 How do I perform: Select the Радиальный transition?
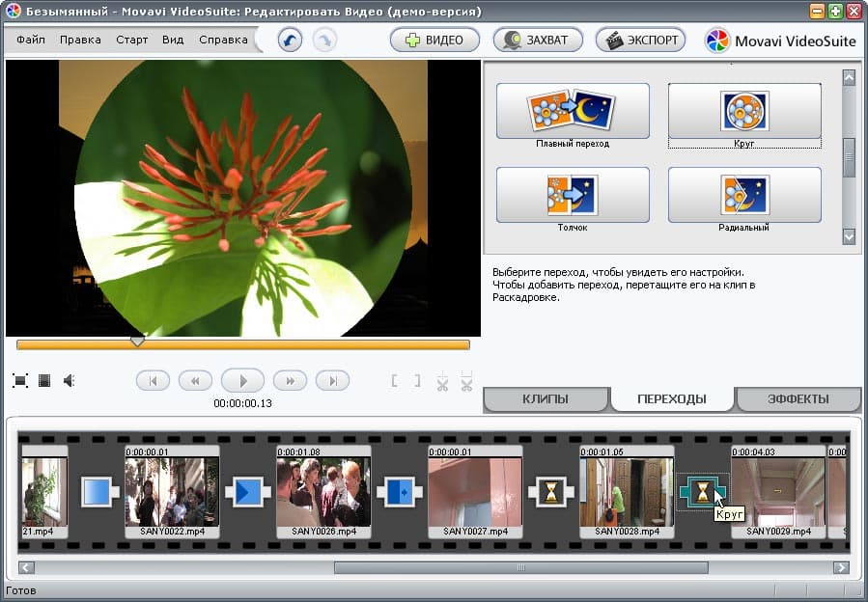coord(744,195)
